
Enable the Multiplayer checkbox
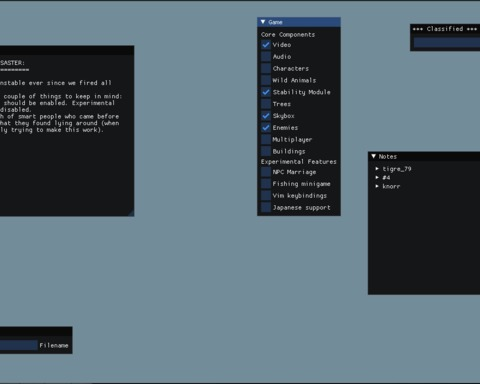266,139
